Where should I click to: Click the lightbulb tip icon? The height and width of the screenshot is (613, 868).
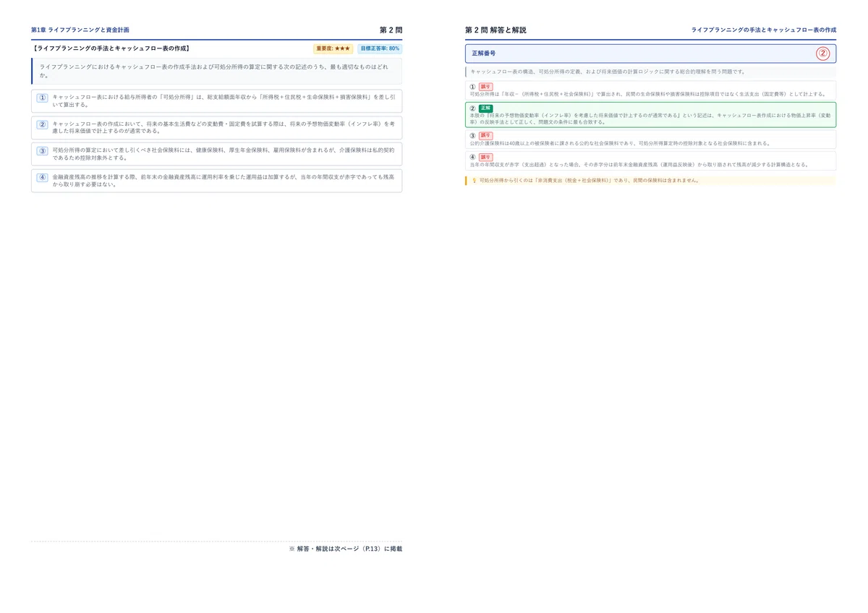tap(474, 181)
